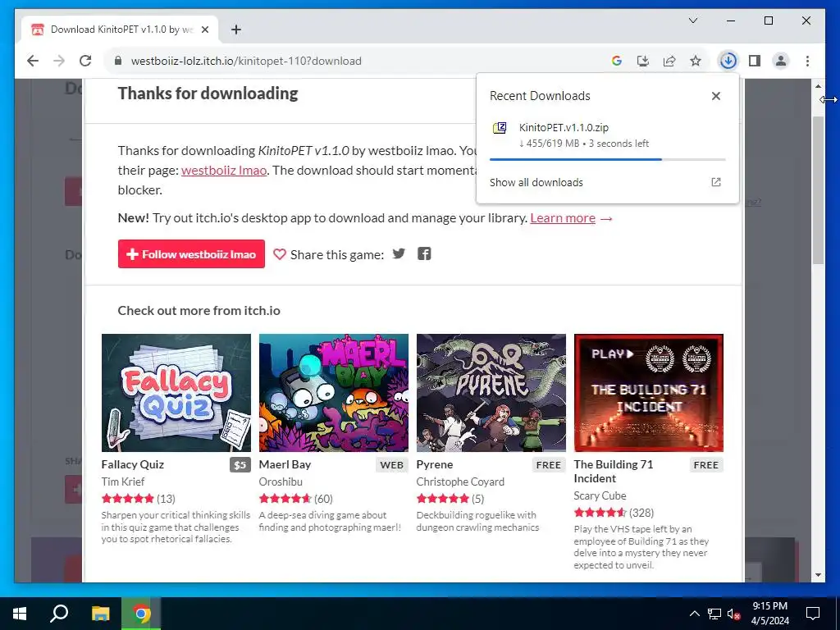Open the Pyrene game thumbnail

pyautogui.click(x=491, y=393)
